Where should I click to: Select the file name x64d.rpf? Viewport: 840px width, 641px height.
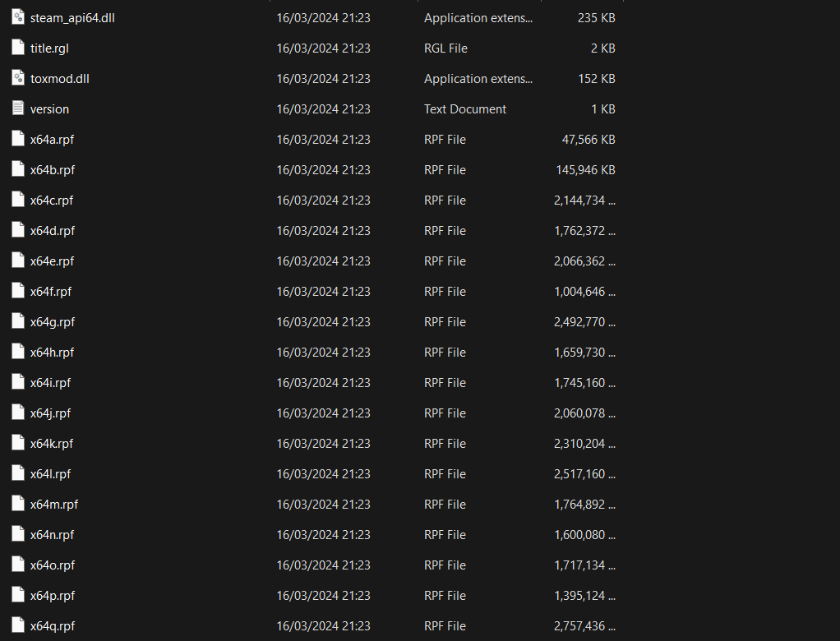point(53,231)
